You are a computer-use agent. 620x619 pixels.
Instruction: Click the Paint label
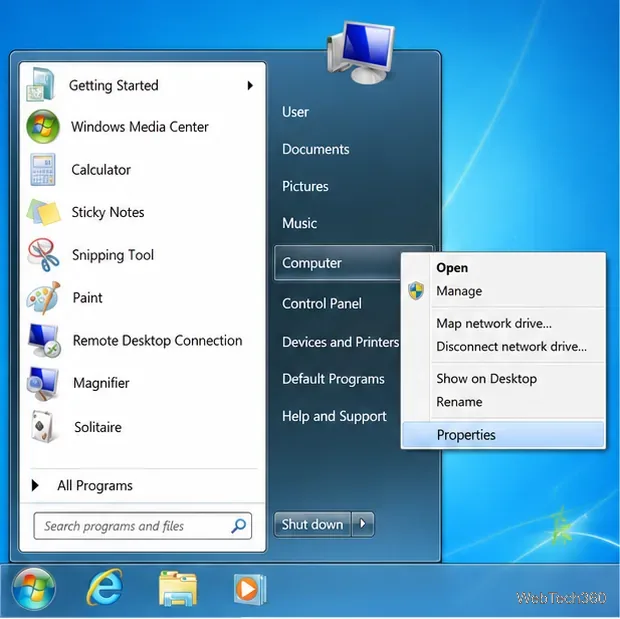tap(87, 297)
